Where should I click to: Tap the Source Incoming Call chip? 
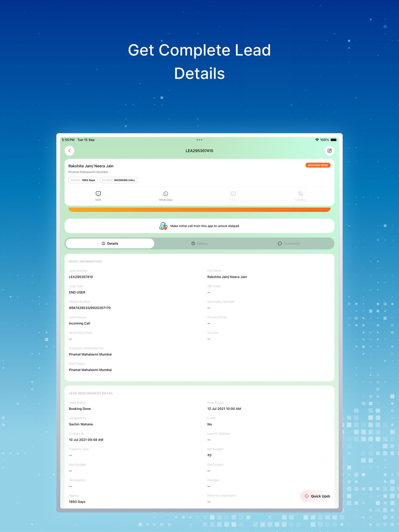pyautogui.click(x=119, y=180)
